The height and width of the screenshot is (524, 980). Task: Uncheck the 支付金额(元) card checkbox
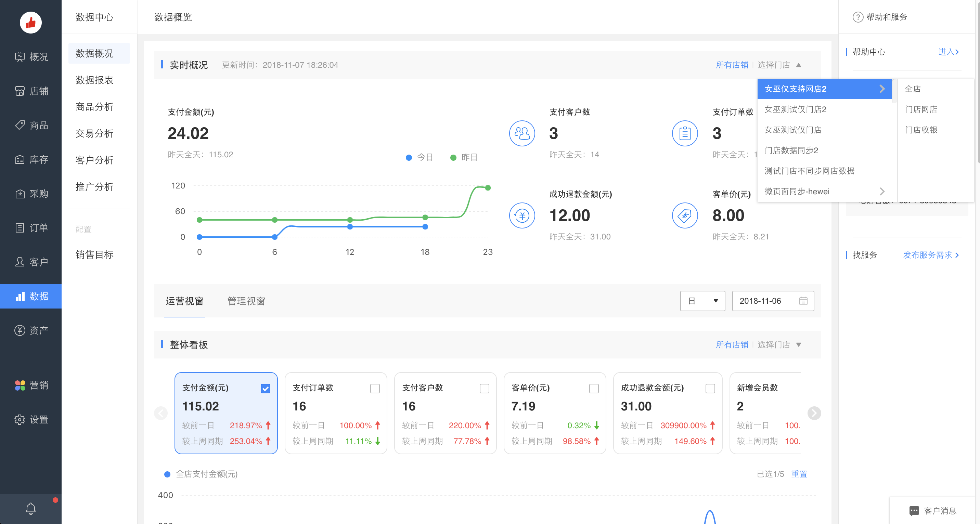pos(266,388)
